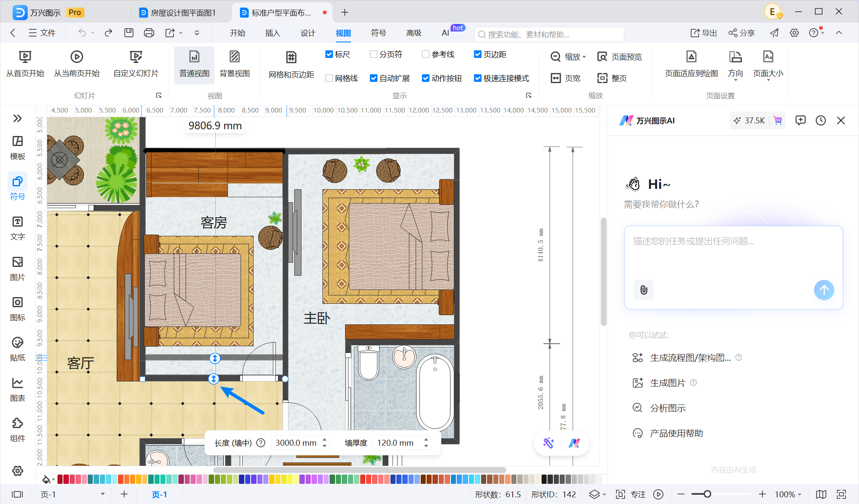
Task: Fit to 页宽 page width
Action: pos(565,78)
